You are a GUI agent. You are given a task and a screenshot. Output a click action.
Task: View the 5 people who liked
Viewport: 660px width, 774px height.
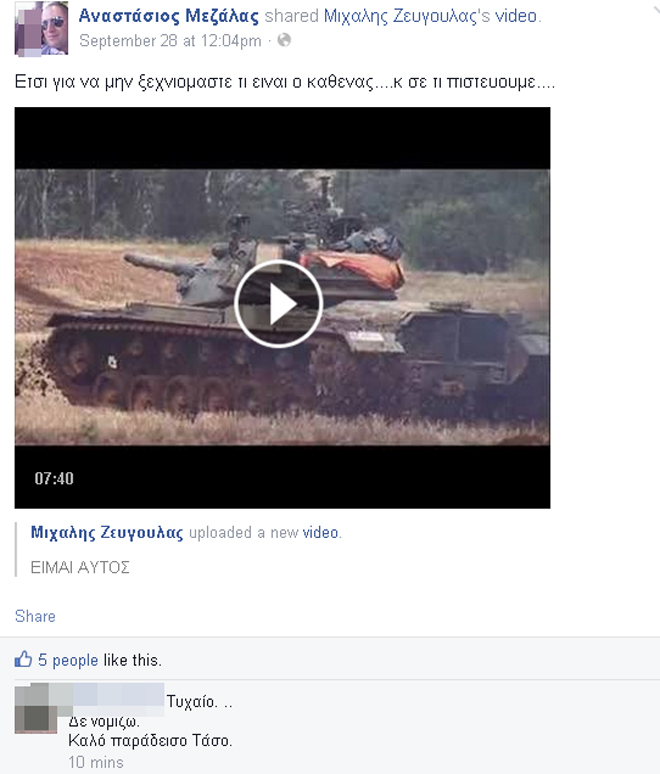[68, 660]
